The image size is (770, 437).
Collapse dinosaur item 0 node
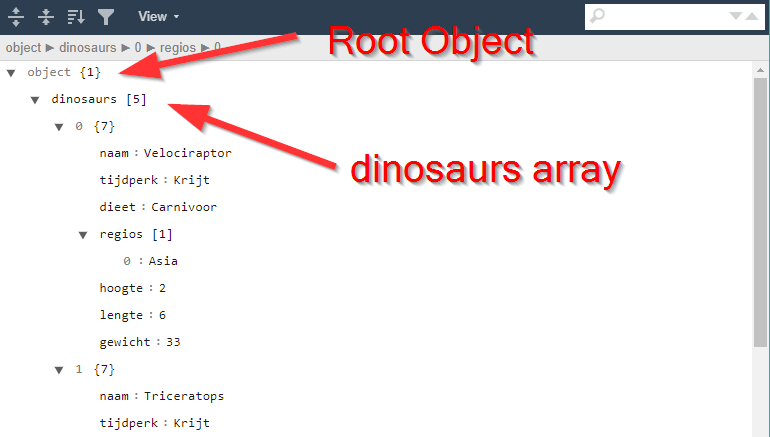click(59, 127)
